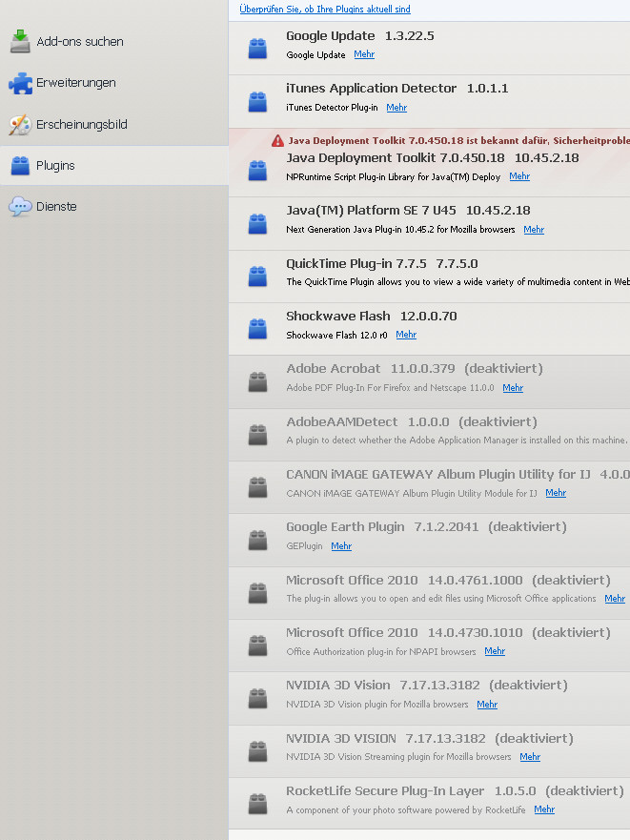Switch to the Erweiterungen section
Viewport: 630px width, 840px height.
(x=75, y=83)
